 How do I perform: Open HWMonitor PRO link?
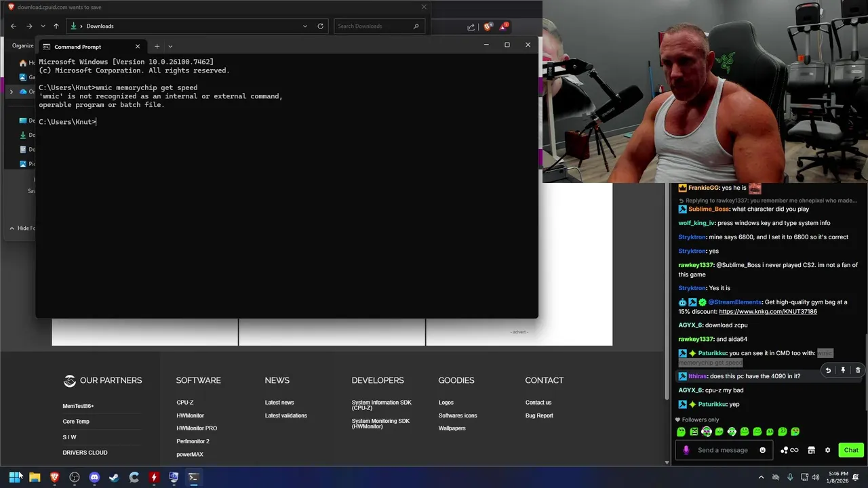(197, 428)
